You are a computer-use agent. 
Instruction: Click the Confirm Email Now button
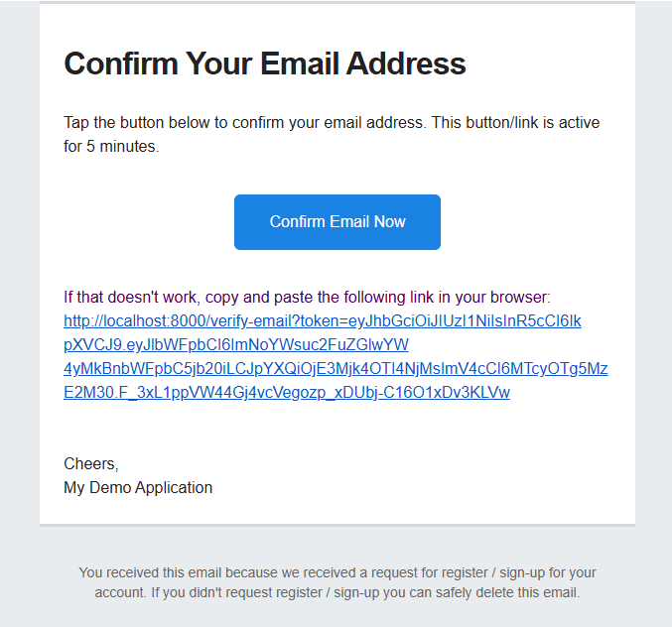point(337,222)
